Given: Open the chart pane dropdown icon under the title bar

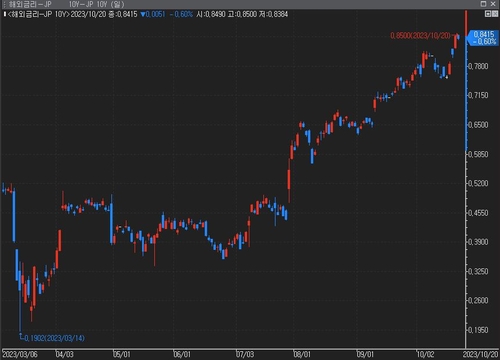Looking at the screenshot, I should coord(487,14).
